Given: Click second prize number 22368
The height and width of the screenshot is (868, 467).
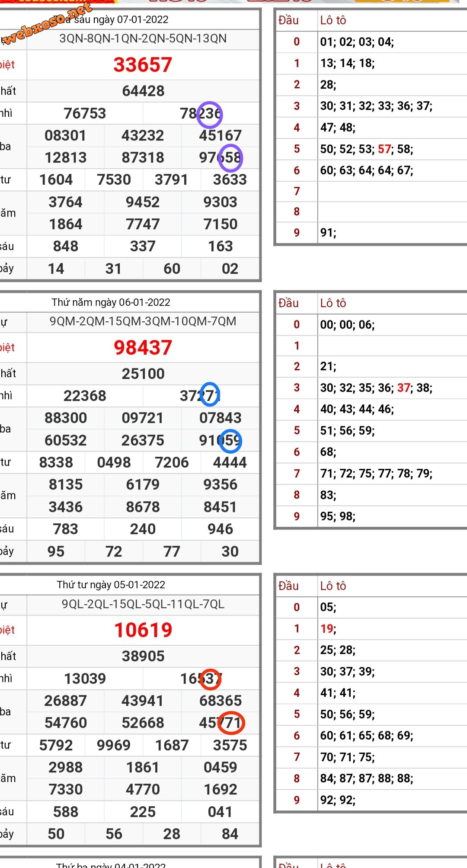Looking at the screenshot, I should pos(85,396).
